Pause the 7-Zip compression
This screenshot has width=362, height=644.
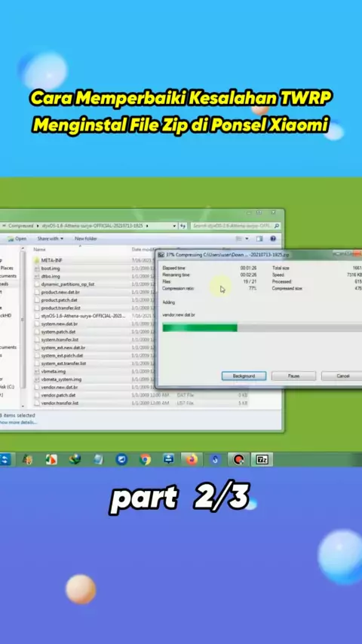click(x=293, y=376)
